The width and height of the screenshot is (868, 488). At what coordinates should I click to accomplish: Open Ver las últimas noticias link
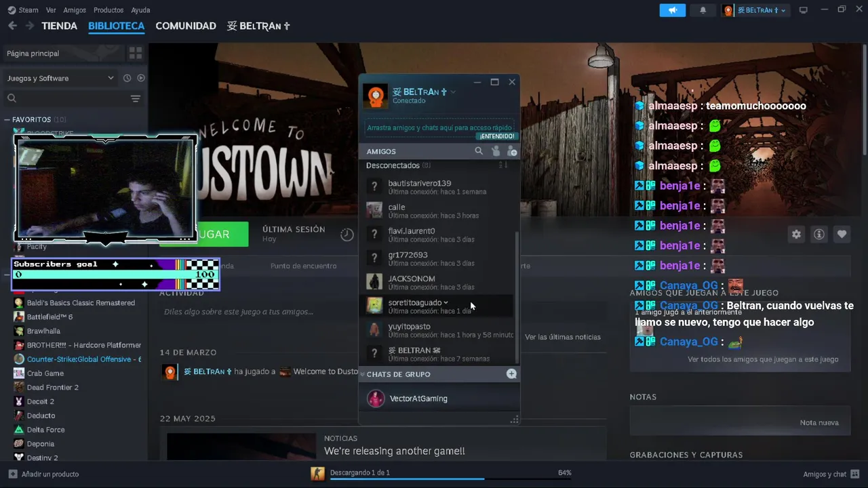[x=563, y=337]
